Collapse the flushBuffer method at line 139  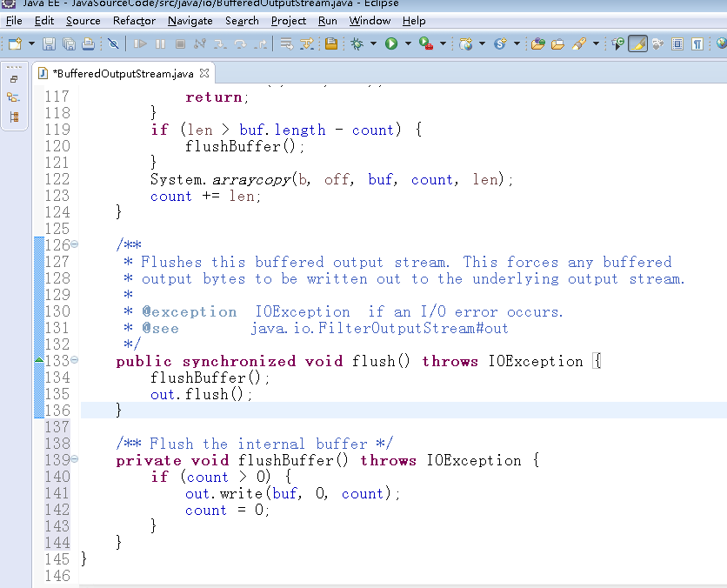(x=75, y=458)
